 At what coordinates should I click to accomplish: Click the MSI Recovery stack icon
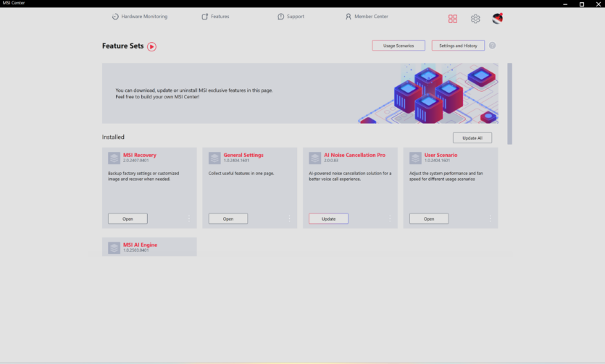tap(114, 158)
